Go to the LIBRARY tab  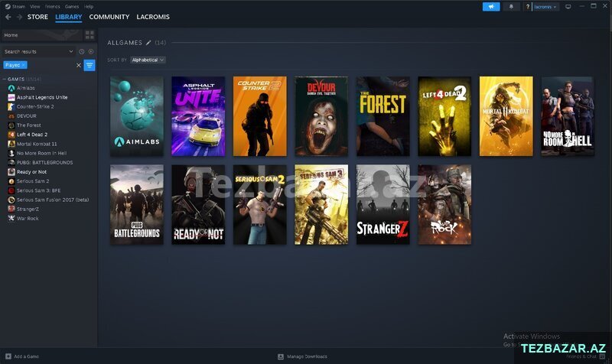coord(69,17)
